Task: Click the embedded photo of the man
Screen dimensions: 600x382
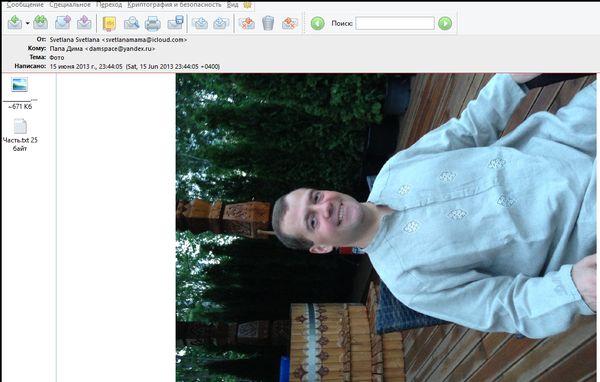Action: 386,227
